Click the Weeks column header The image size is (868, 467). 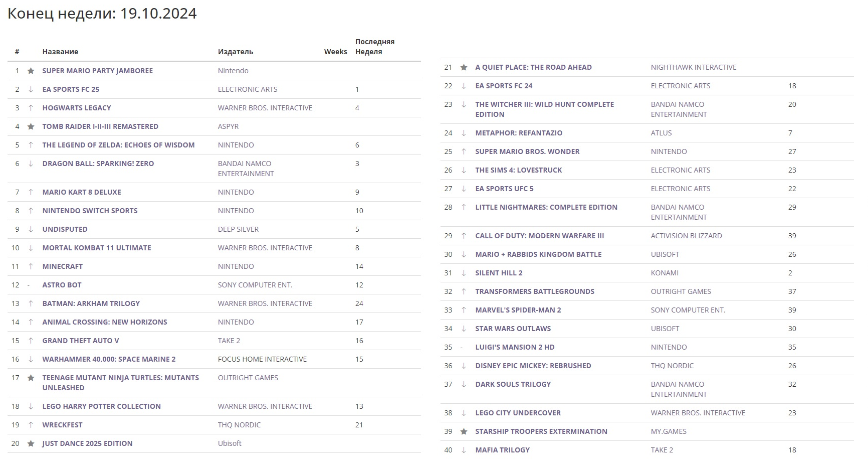point(335,52)
